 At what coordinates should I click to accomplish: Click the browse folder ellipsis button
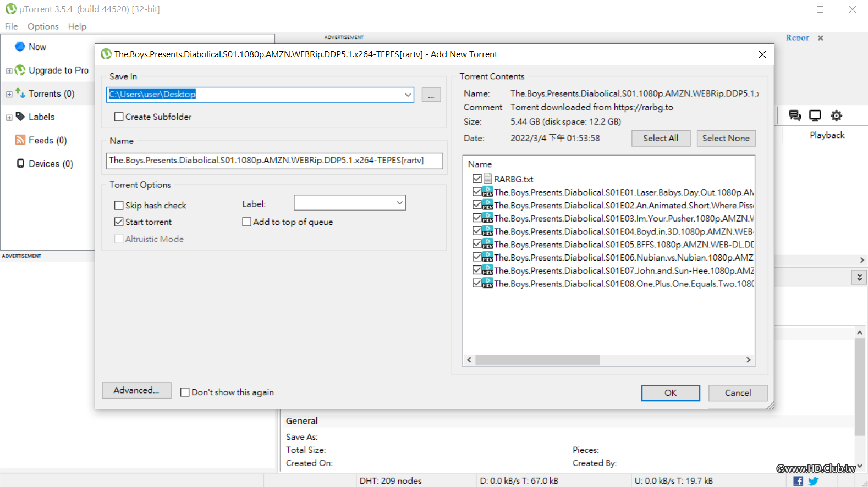431,95
